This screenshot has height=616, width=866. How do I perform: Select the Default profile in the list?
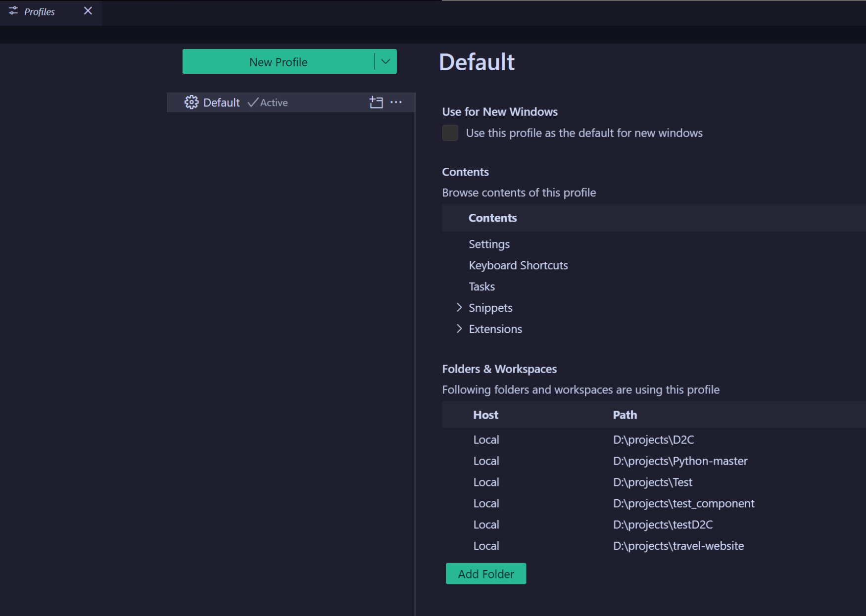(221, 102)
